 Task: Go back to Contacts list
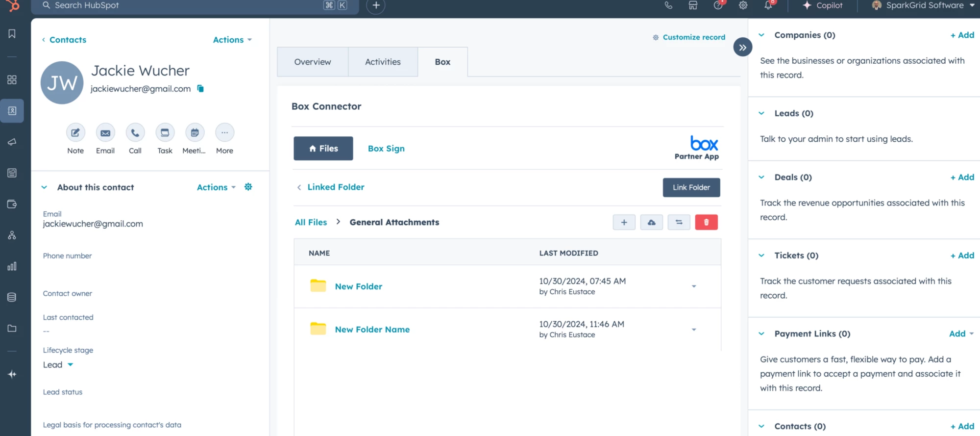click(x=64, y=40)
